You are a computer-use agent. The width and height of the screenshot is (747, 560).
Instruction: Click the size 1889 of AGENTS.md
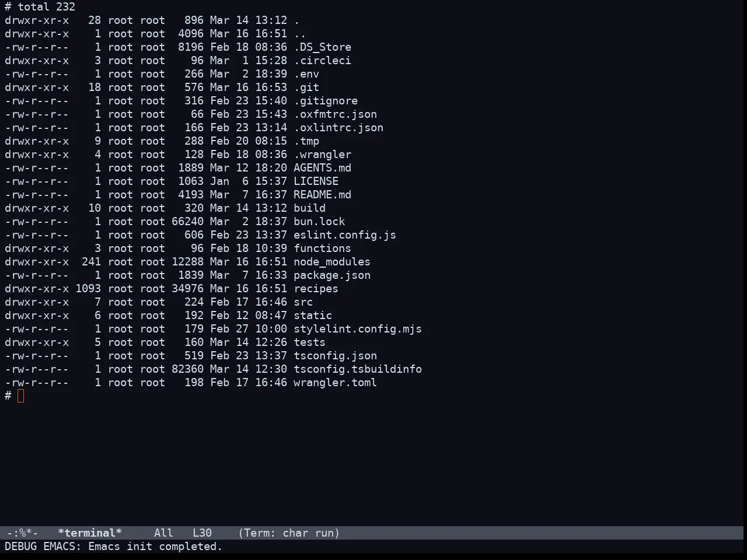pyautogui.click(x=191, y=168)
